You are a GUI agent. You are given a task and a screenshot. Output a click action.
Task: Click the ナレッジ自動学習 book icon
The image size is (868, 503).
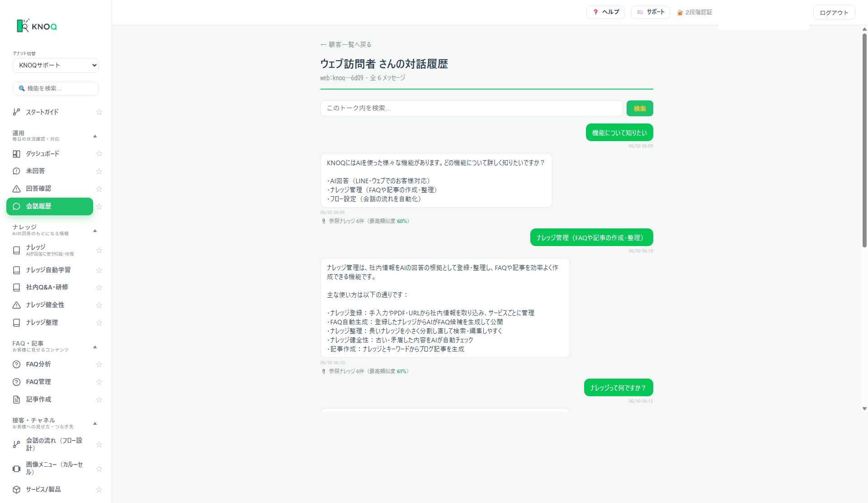click(16, 270)
